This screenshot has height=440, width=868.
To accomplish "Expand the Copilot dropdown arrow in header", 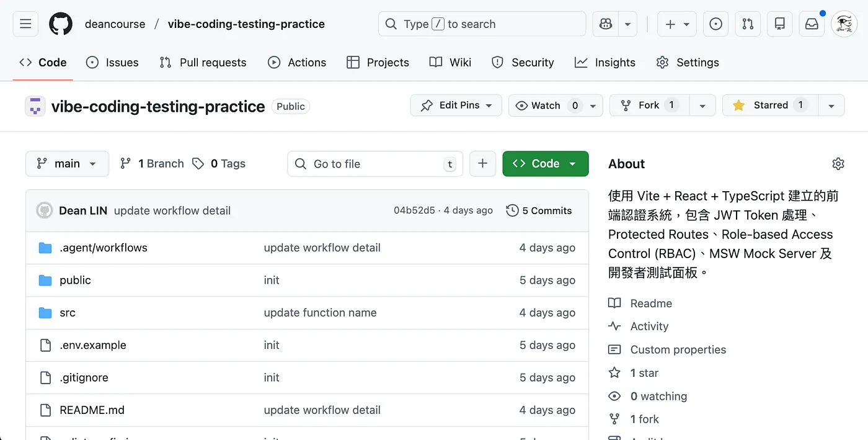I will point(627,24).
